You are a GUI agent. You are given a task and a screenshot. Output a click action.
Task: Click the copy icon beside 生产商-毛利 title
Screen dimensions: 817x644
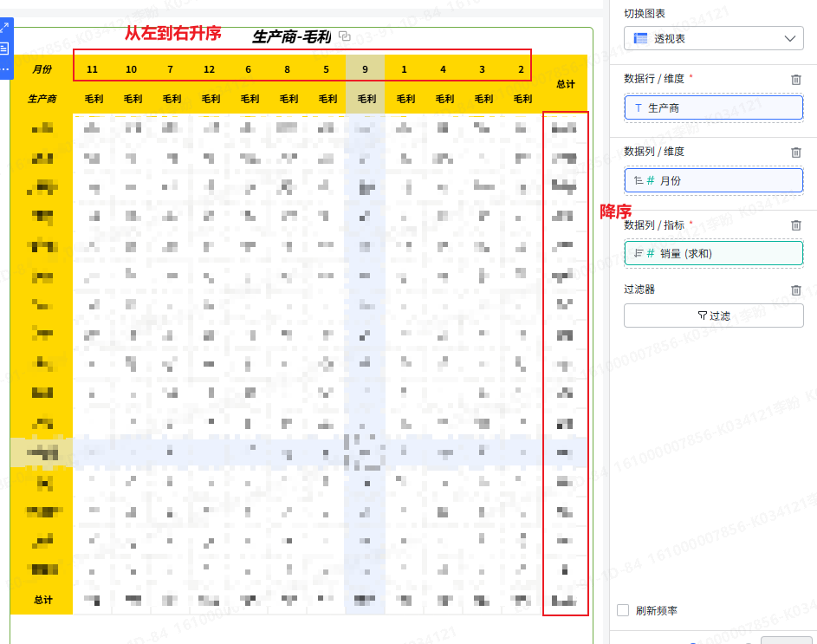pos(345,36)
